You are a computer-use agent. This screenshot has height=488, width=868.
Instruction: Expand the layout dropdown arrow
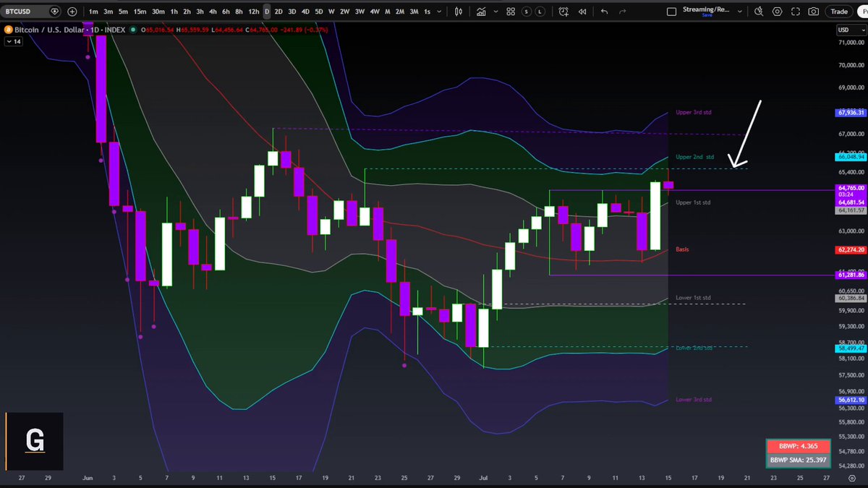pos(741,12)
